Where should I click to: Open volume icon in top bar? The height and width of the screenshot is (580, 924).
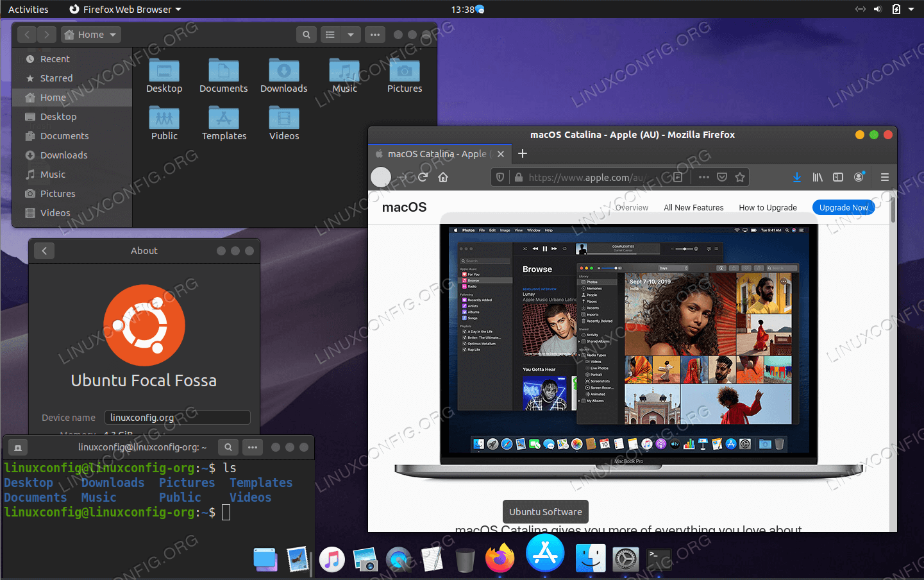[x=878, y=9]
